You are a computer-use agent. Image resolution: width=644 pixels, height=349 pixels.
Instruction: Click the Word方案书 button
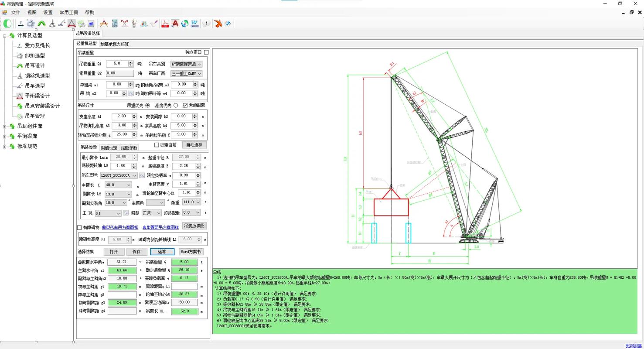coord(191,252)
